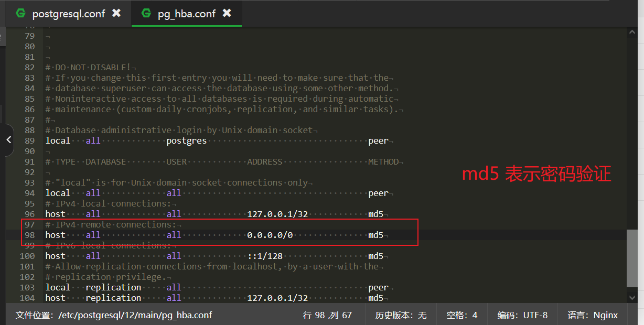Click the green file icon on postgresql.conf tab
The width and height of the screenshot is (644, 325).
(20, 14)
